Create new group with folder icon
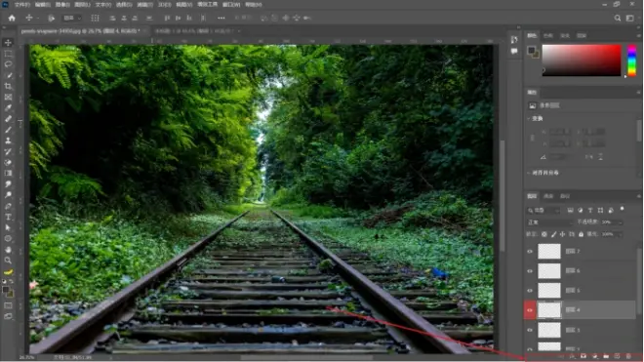Viewport: 644px width, 362px height. pyautogui.click(x=606, y=356)
